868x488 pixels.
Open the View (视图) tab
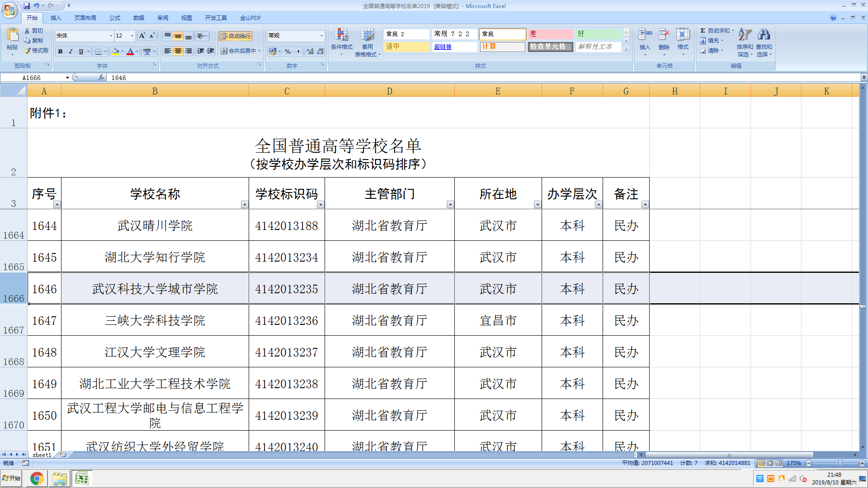(186, 18)
